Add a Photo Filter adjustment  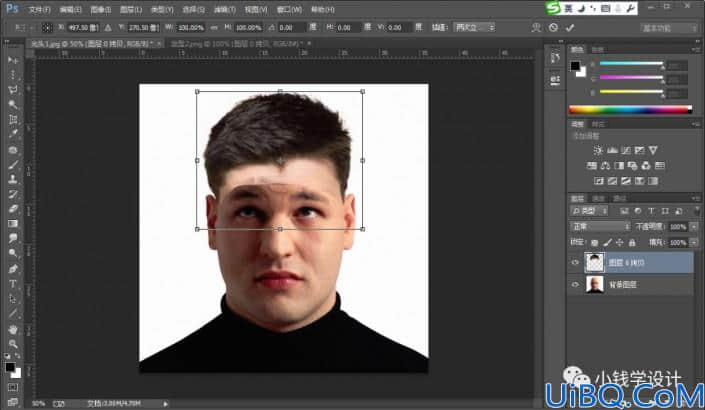632,166
